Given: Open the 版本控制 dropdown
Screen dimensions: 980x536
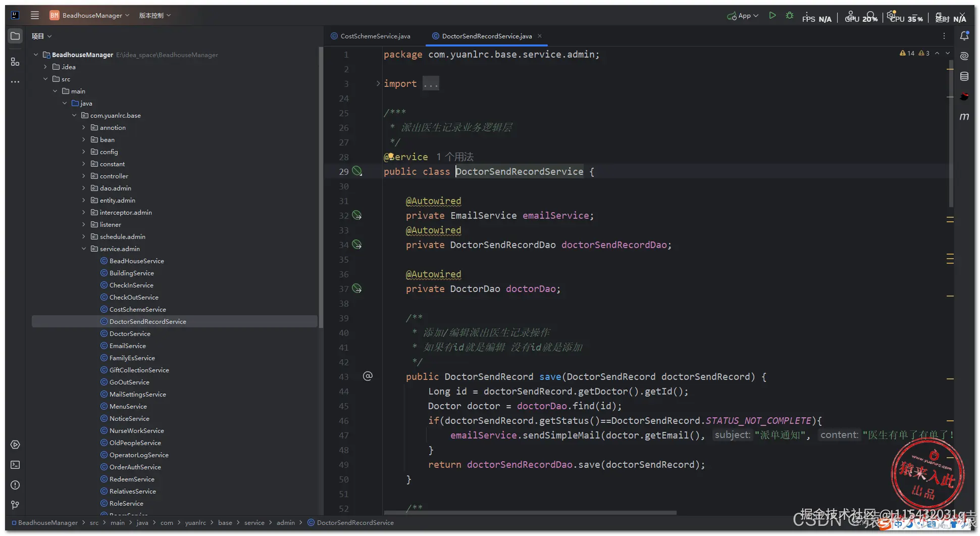Looking at the screenshot, I should pyautogui.click(x=155, y=15).
